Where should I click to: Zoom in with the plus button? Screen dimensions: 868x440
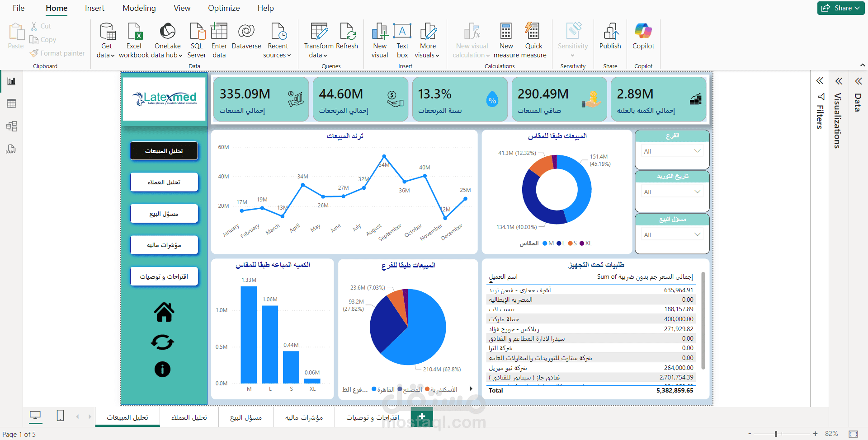tap(815, 434)
